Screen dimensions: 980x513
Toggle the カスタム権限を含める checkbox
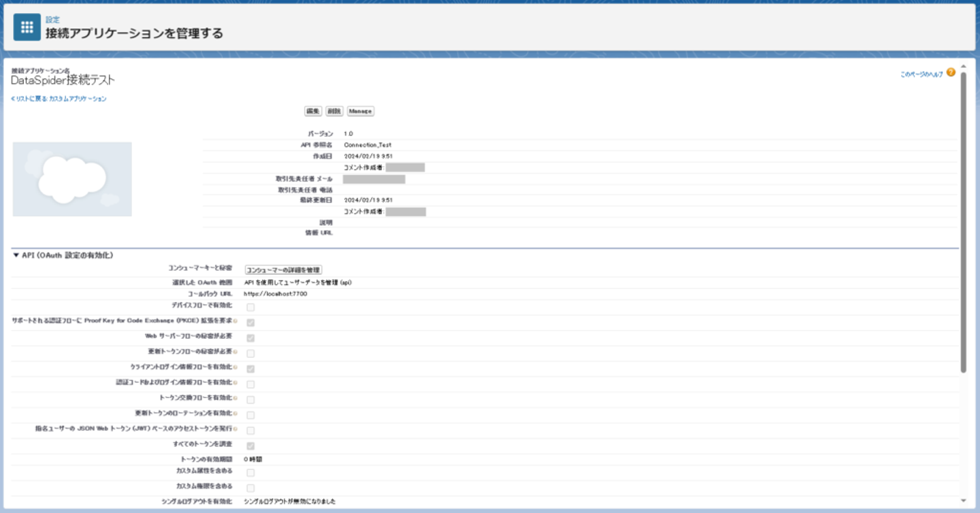pos(250,488)
